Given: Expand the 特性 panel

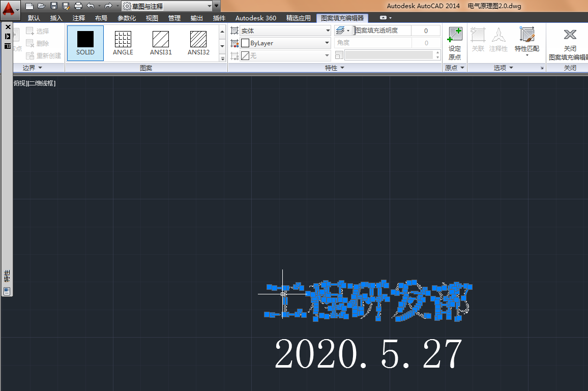Looking at the screenshot, I should (x=335, y=68).
